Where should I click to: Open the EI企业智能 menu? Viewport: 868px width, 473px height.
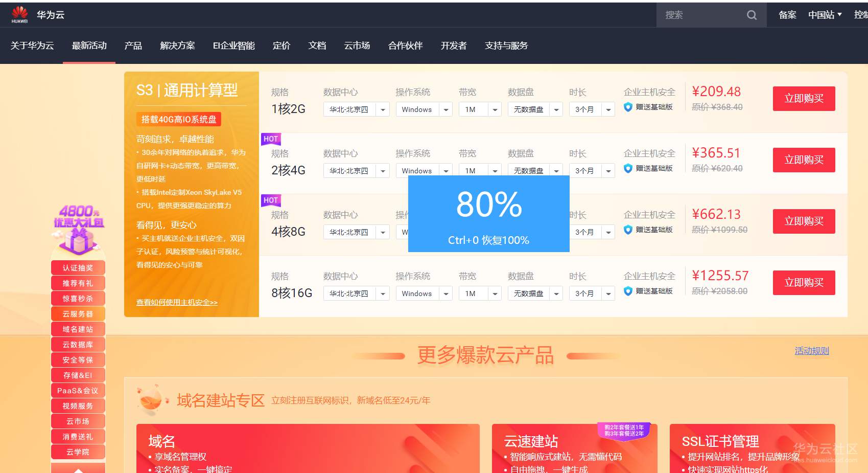234,46
